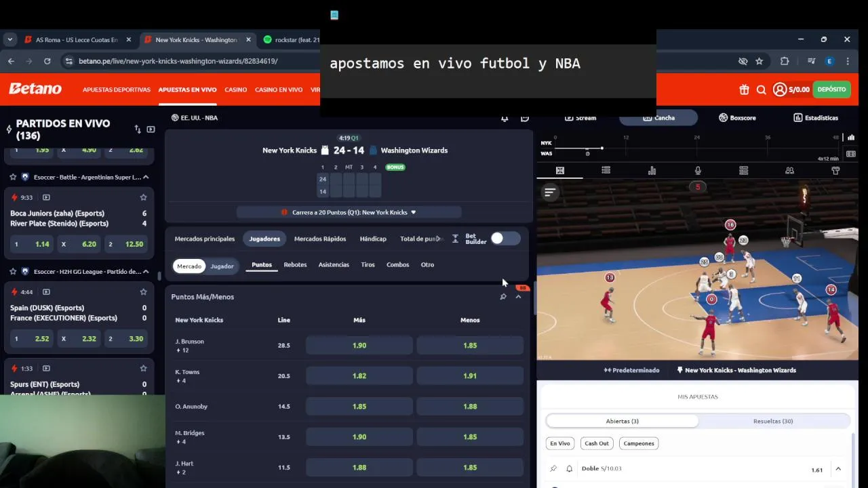Viewport: 868px width, 488px height.
Task: Star the Esoccer H2H GG League
Action: click(13, 272)
